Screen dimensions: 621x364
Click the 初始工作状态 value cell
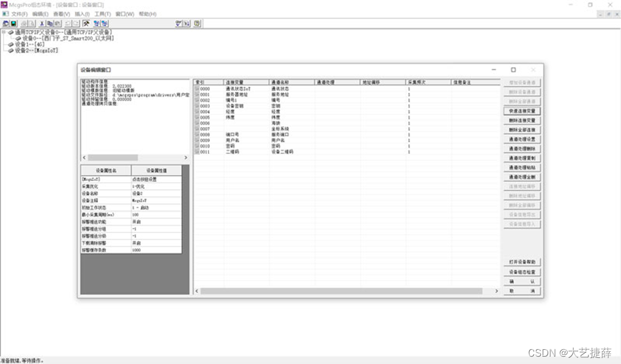coord(157,208)
